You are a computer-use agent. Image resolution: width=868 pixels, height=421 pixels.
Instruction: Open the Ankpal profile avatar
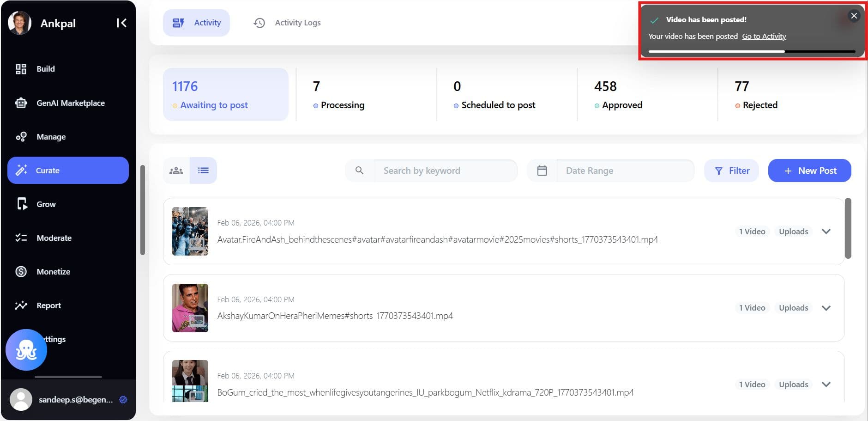coord(19,23)
